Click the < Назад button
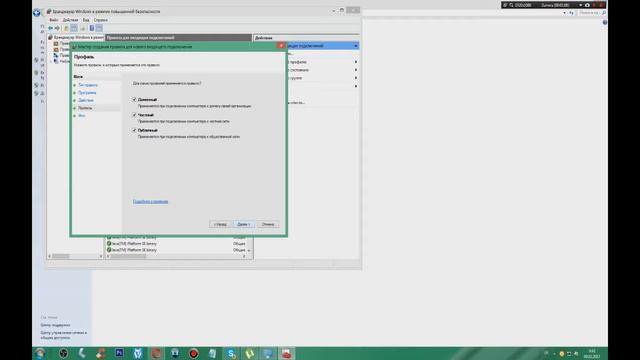Screen dimensions: 640x360 (220, 224)
